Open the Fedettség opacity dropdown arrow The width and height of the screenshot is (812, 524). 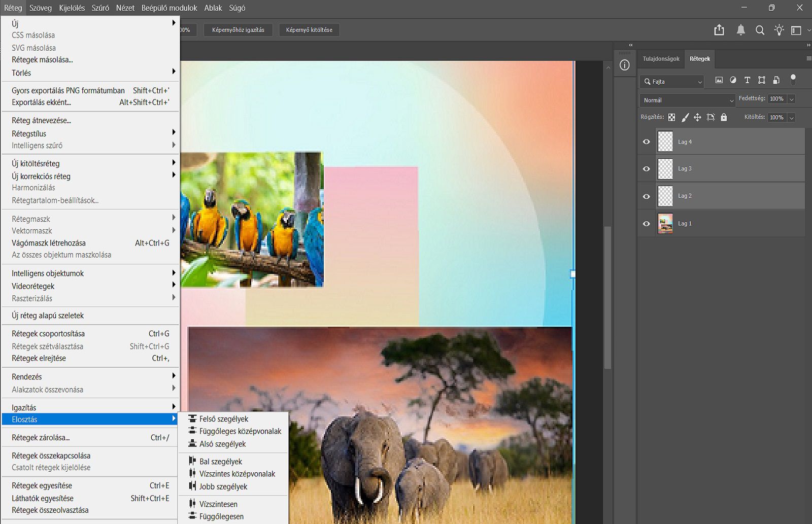point(791,99)
